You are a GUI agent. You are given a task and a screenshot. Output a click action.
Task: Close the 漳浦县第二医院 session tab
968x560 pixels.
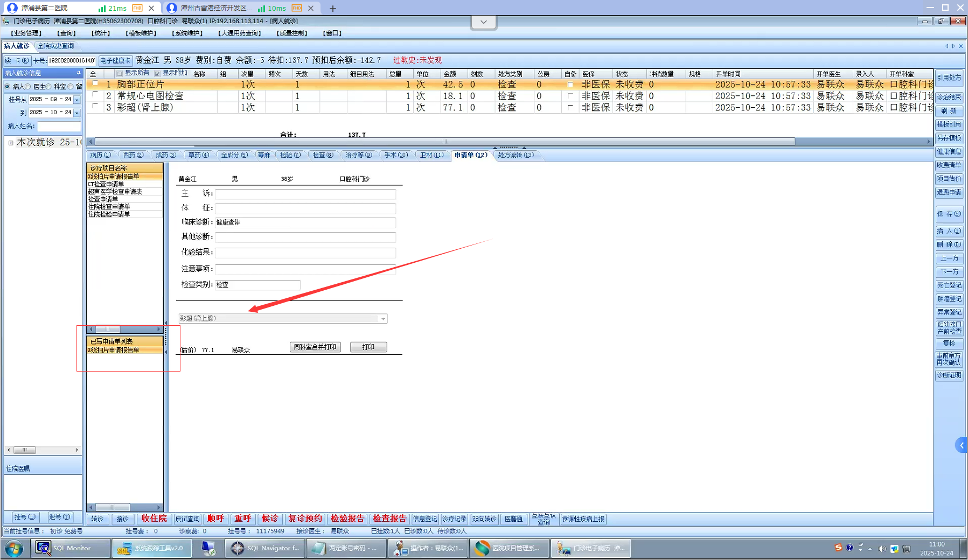[x=151, y=8]
